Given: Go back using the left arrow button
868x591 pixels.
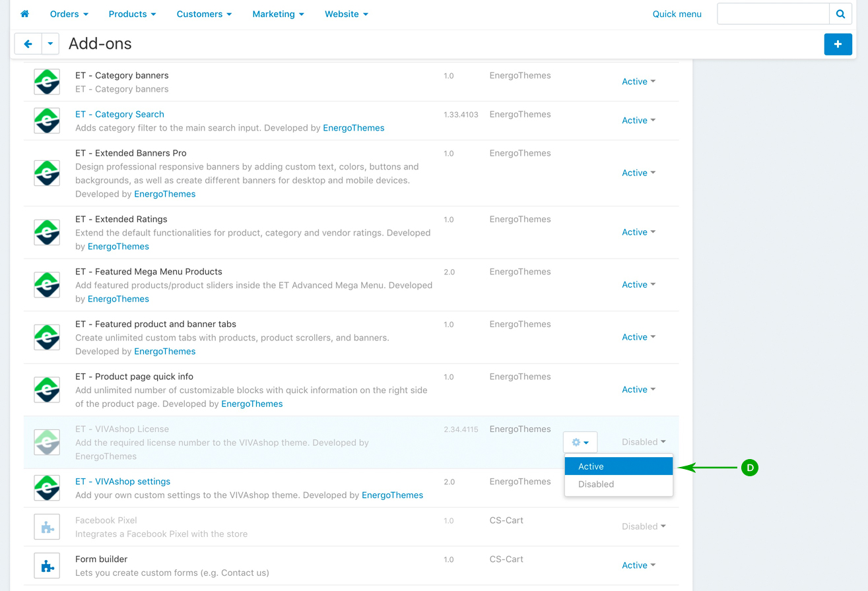Looking at the screenshot, I should click(x=28, y=44).
